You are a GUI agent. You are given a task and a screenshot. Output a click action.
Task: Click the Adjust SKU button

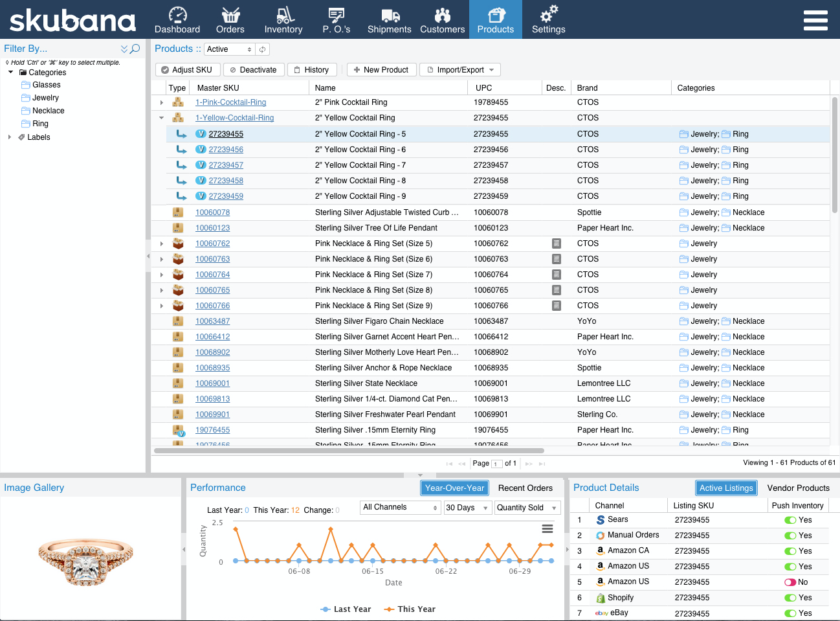(188, 70)
